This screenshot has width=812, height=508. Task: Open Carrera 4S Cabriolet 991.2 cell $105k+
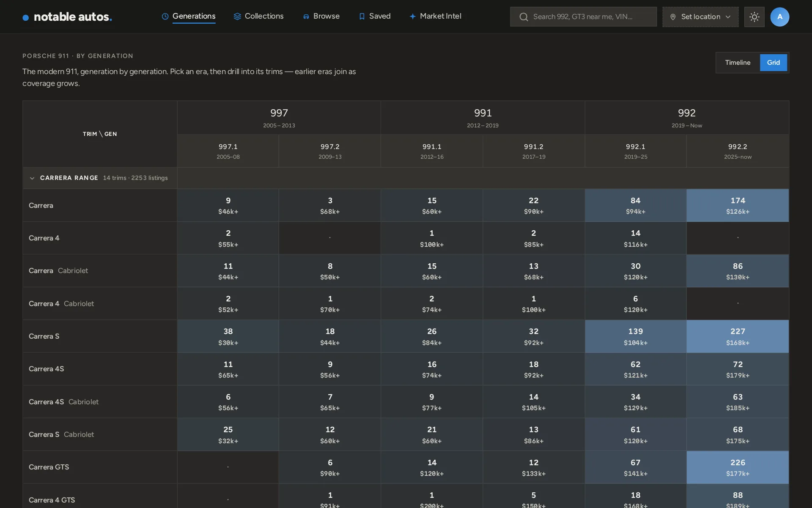point(534,402)
